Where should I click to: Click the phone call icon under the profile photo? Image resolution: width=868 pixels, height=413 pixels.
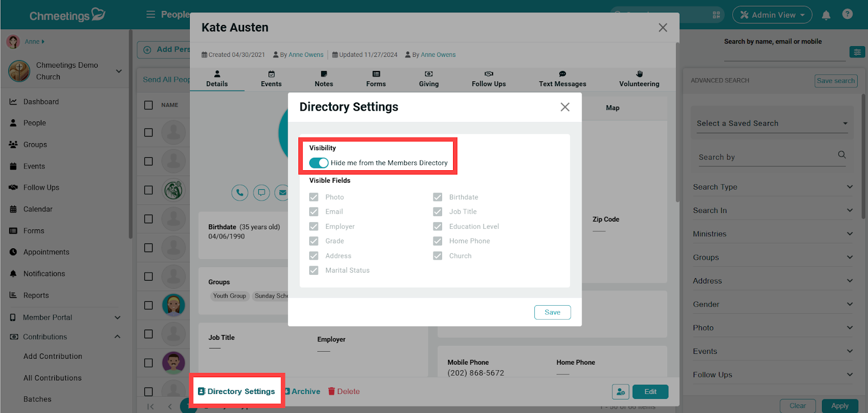click(x=240, y=192)
